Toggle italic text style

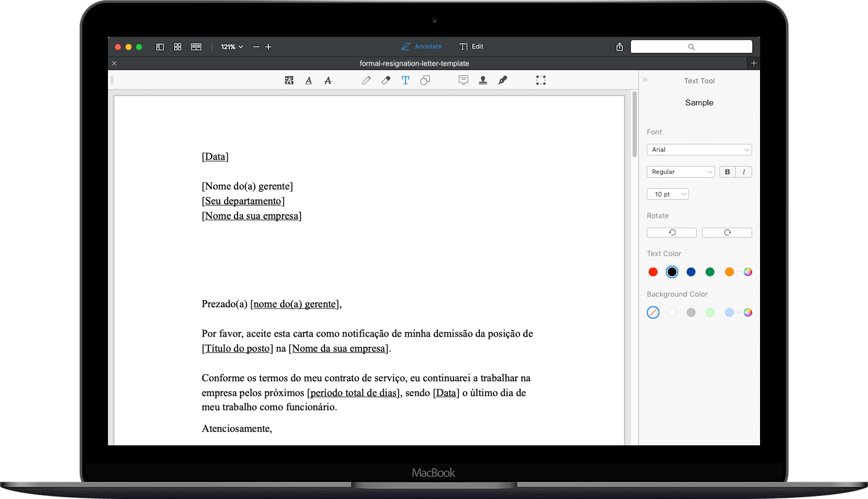pyautogui.click(x=744, y=172)
